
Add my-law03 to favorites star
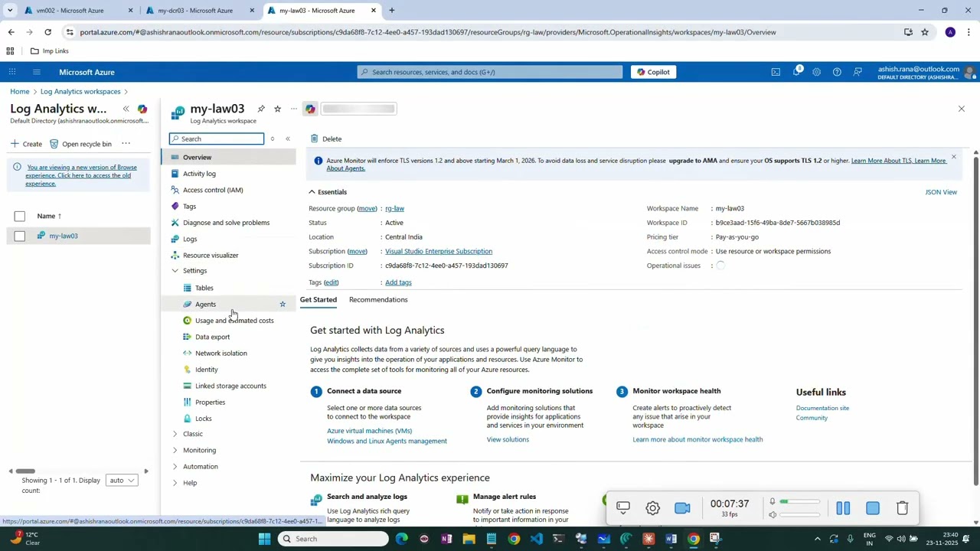[x=277, y=109]
